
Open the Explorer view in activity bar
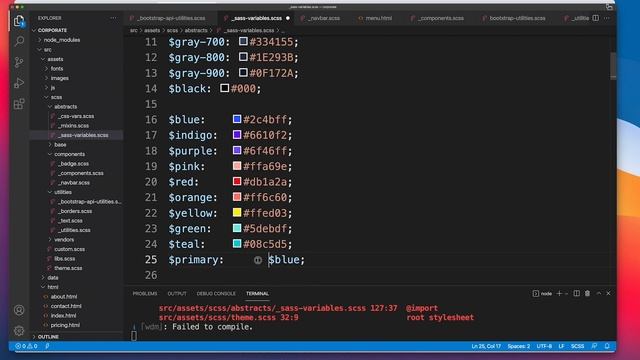(x=19, y=21)
